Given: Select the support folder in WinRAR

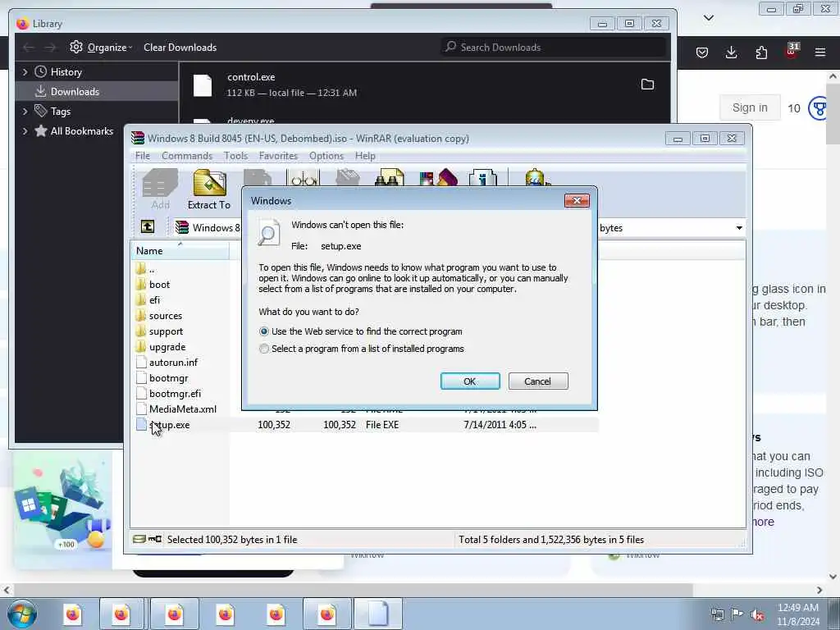Looking at the screenshot, I should click(x=166, y=331).
